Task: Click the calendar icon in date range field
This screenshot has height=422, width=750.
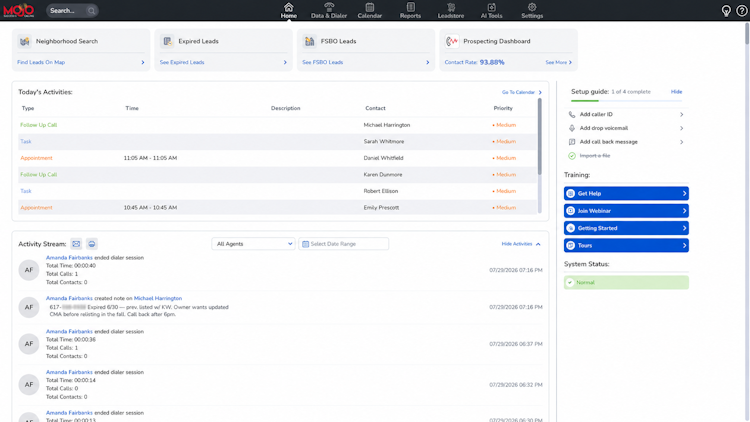Action: (305, 244)
